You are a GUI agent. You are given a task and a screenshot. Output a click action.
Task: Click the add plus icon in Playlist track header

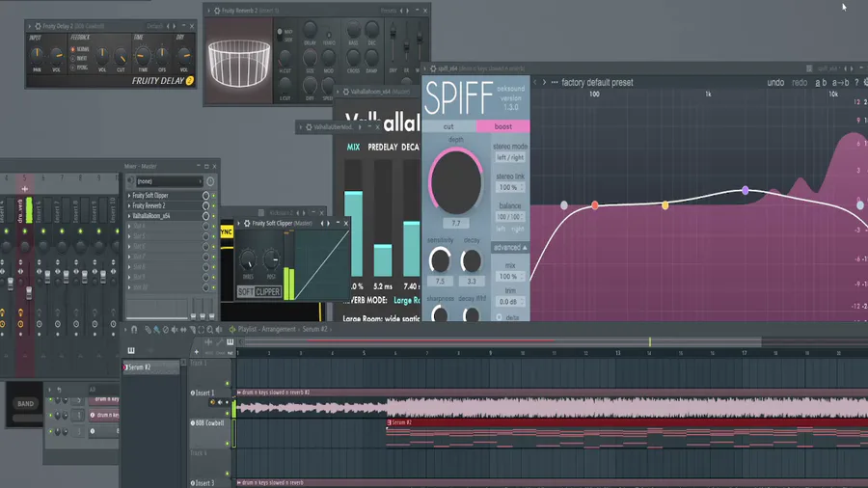pos(196,352)
